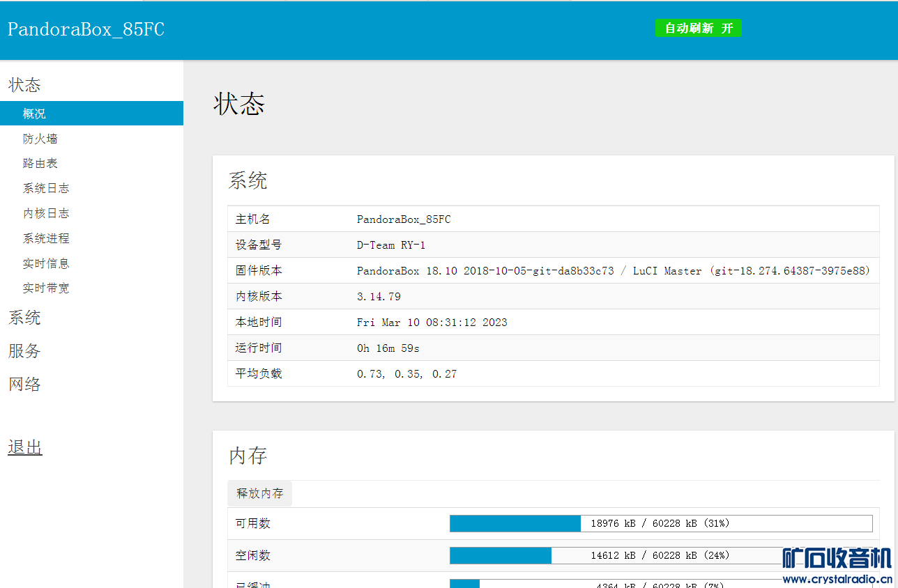
Task: Click the 退出 logout link
Action: coord(25,447)
